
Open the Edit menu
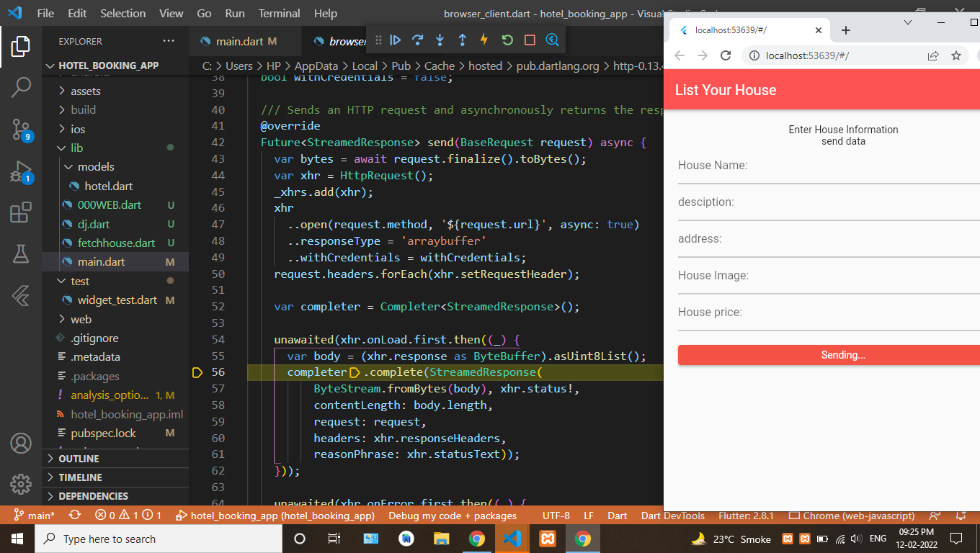77,13
